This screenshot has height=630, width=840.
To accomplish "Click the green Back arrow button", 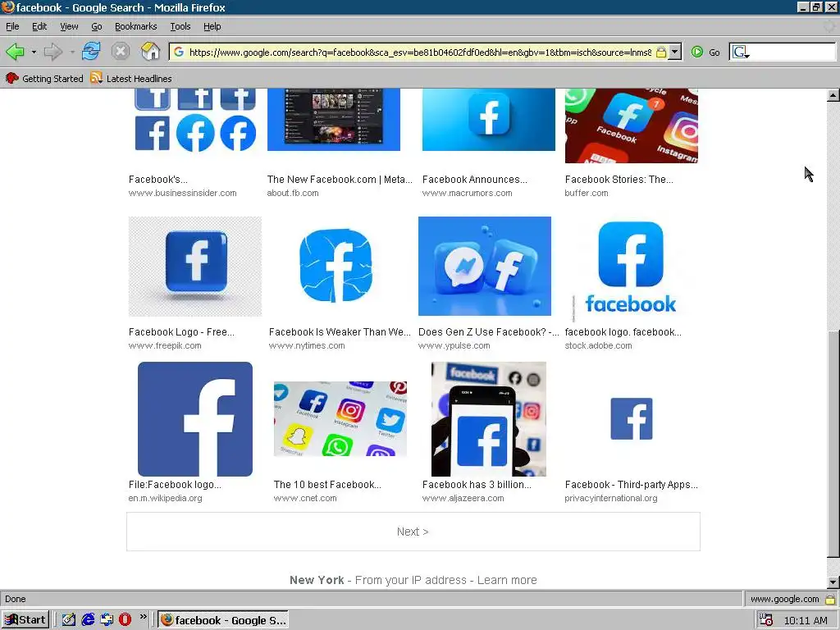I will coord(15,52).
